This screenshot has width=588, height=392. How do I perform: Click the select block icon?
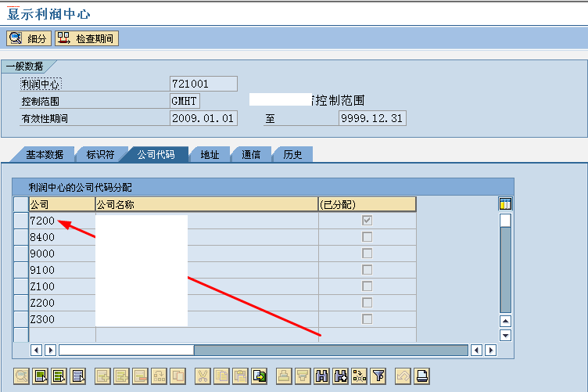(x=59, y=376)
